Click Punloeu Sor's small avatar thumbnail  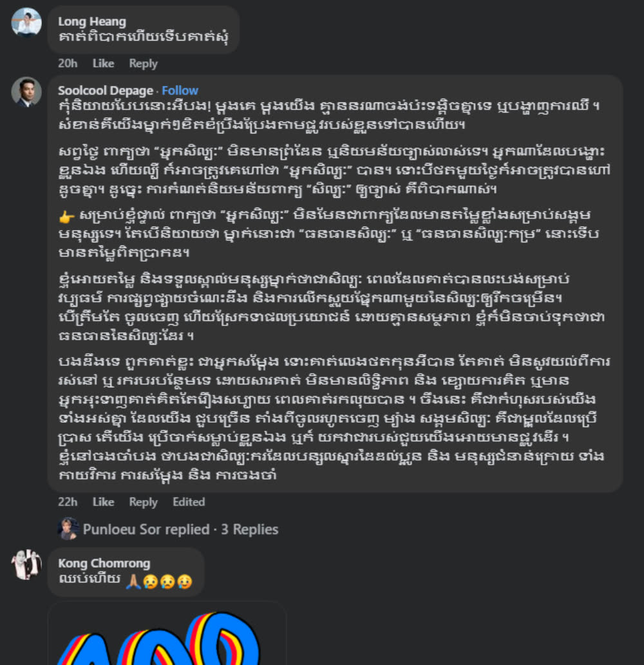68,529
